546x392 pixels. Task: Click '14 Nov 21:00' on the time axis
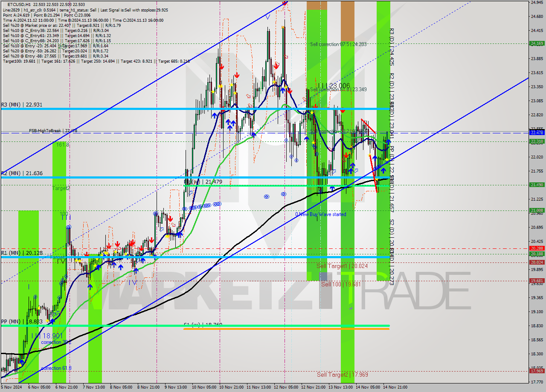click(x=395, y=387)
